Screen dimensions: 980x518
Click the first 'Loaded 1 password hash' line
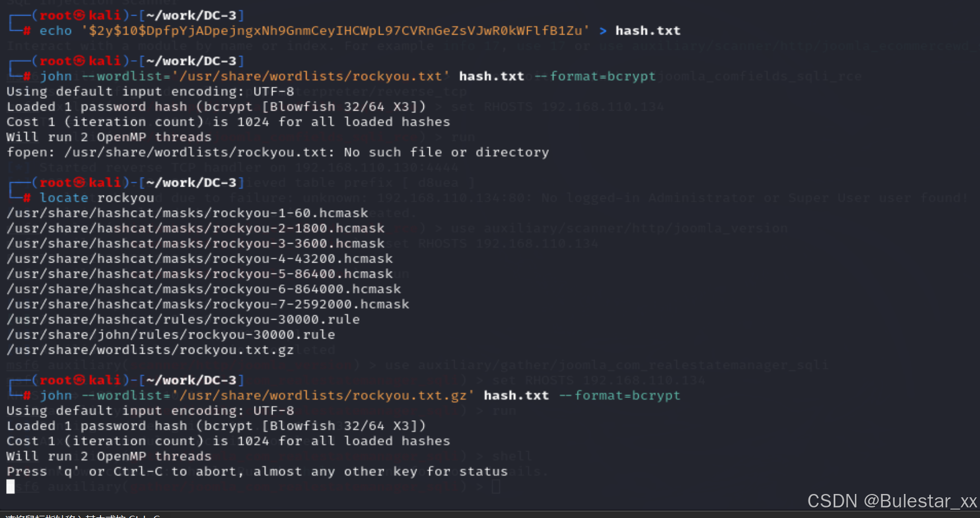click(x=216, y=106)
